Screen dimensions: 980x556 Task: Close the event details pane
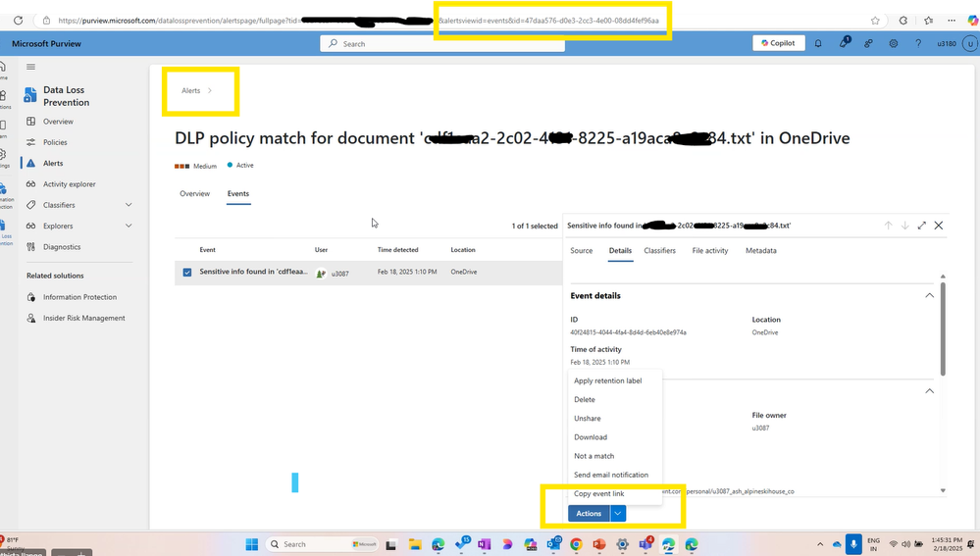(x=938, y=225)
